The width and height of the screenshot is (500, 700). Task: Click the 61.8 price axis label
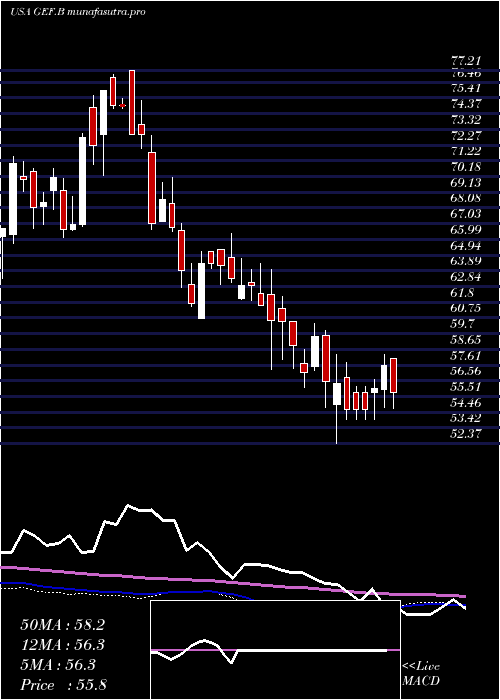462,293
